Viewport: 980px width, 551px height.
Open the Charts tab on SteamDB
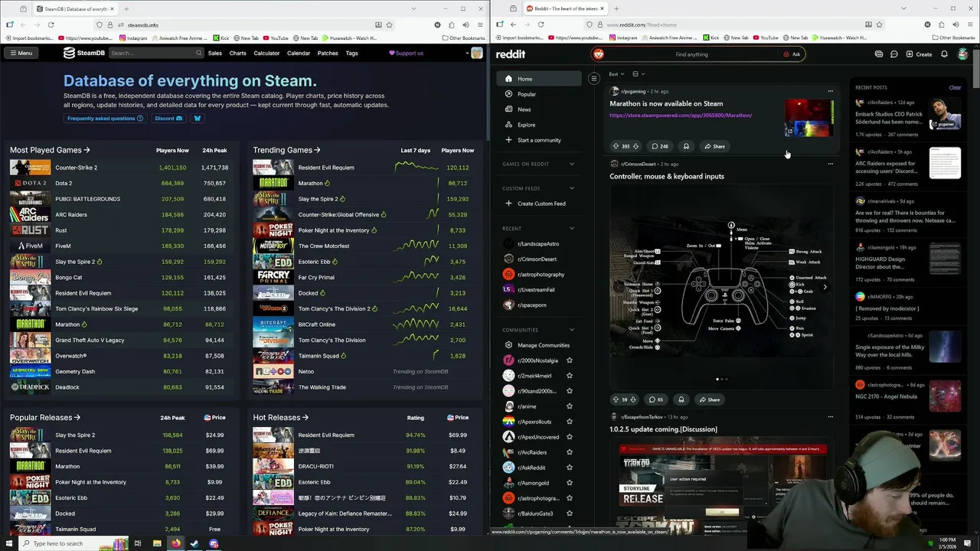(238, 53)
